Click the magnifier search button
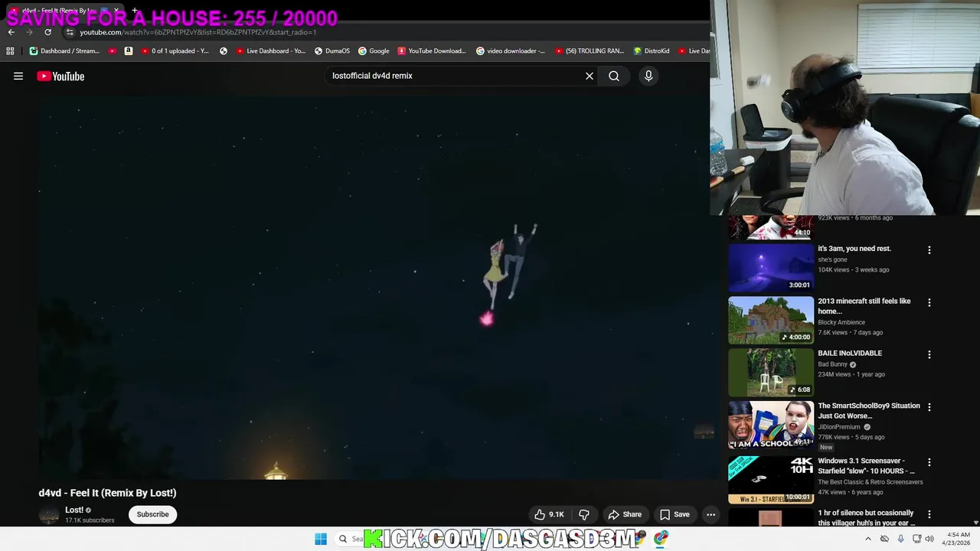980x551 pixels. pyautogui.click(x=614, y=76)
